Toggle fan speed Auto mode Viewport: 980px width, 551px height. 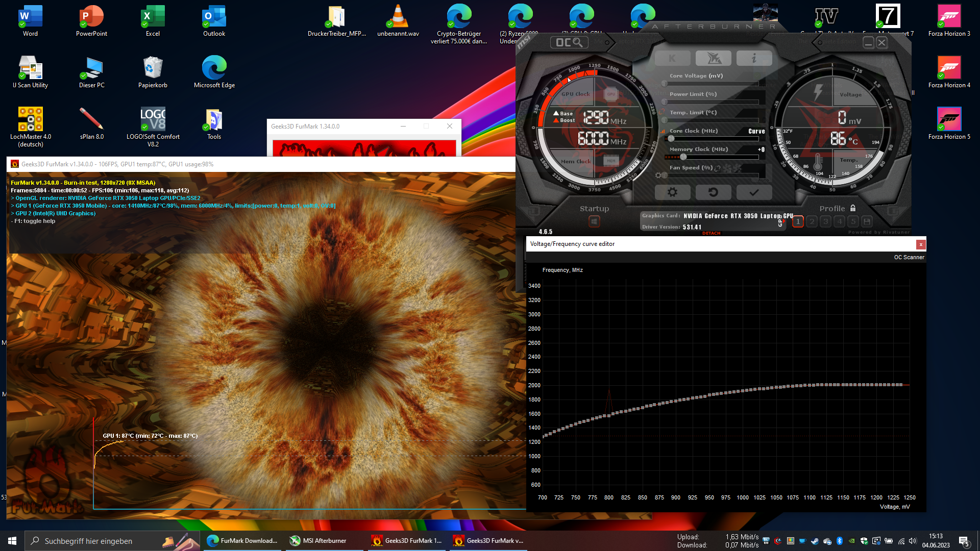(x=763, y=180)
